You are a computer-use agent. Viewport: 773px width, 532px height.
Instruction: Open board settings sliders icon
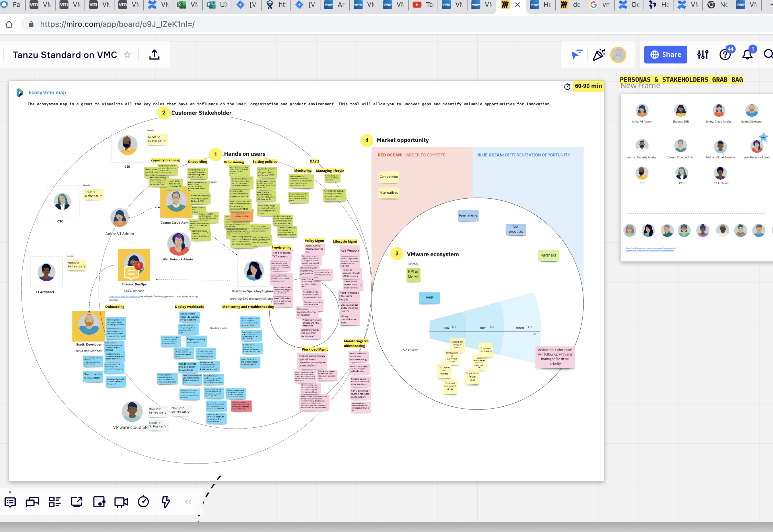(703, 55)
